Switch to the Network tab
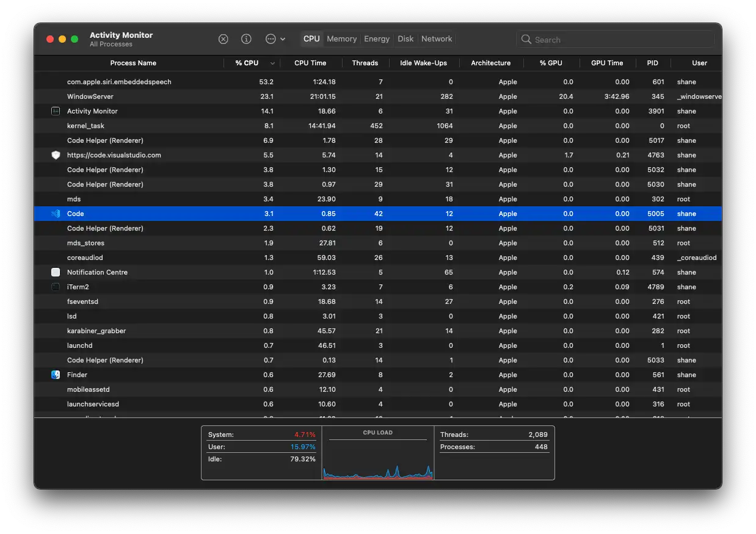Image resolution: width=756 pixels, height=534 pixels. [x=437, y=38]
